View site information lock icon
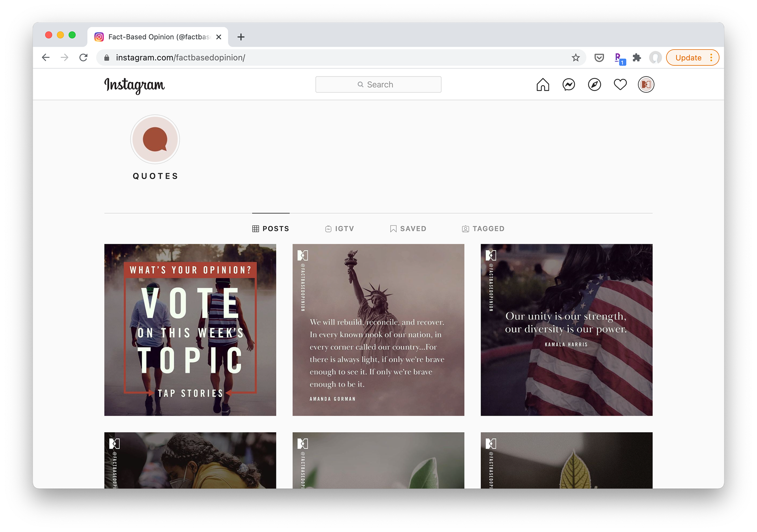757x532 pixels. pos(106,58)
